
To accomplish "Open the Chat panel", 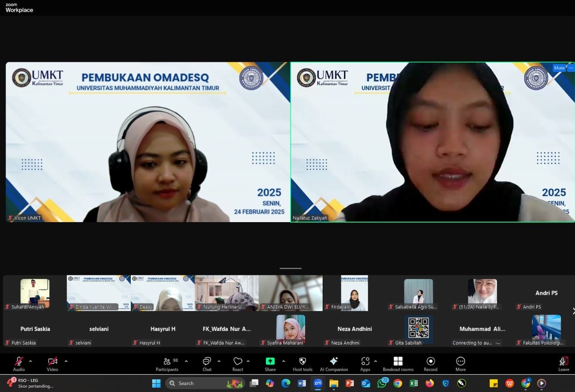I will [x=207, y=364].
